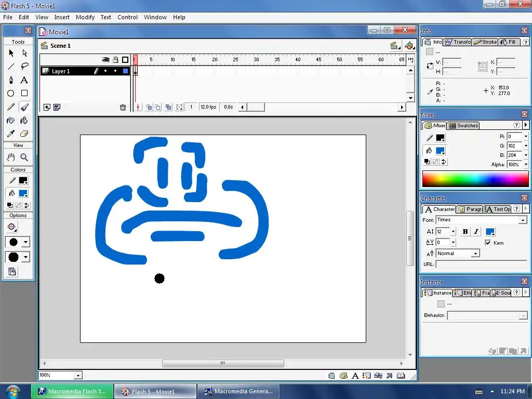The width and height of the screenshot is (532, 399).
Task: Select the Zoom tool
Action: point(24,157)
